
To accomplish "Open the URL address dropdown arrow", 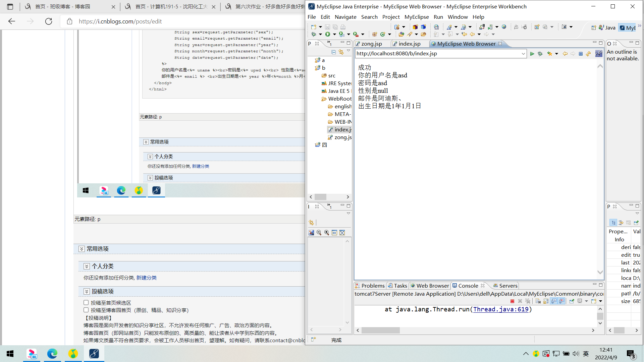I will 523,54.
